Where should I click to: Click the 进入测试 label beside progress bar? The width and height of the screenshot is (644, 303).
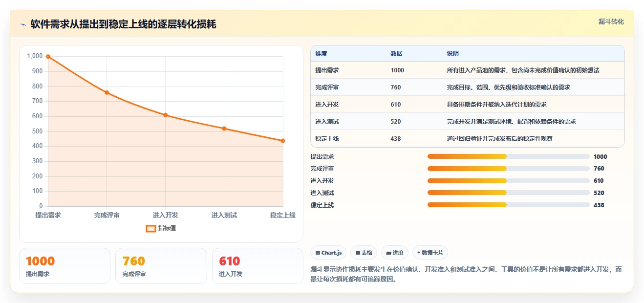322,193
